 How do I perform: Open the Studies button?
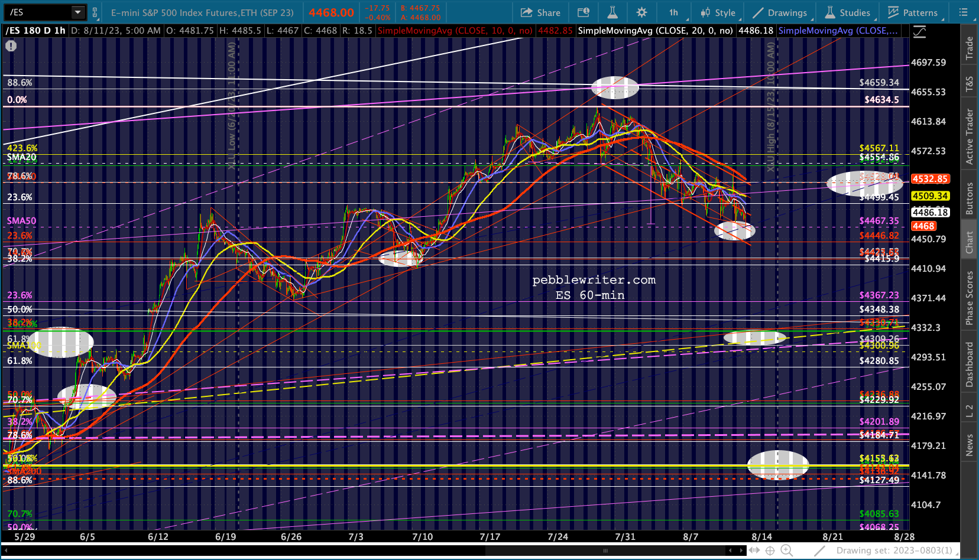point(847,12)
